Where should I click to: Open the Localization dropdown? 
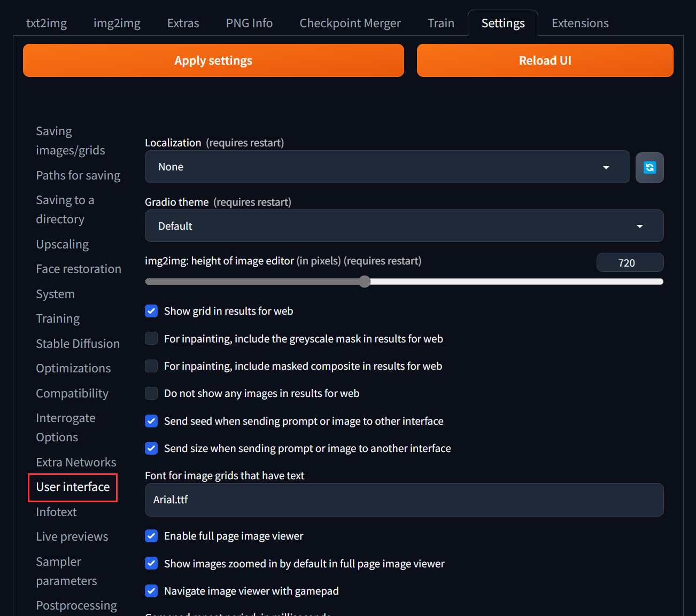point(387,167)
